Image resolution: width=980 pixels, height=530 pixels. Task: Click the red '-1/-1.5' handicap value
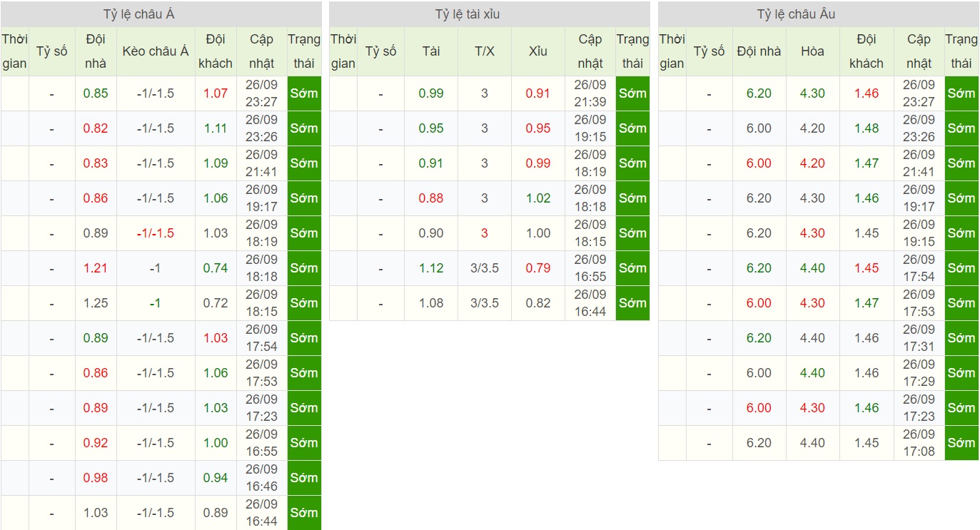tap(156, 233)
